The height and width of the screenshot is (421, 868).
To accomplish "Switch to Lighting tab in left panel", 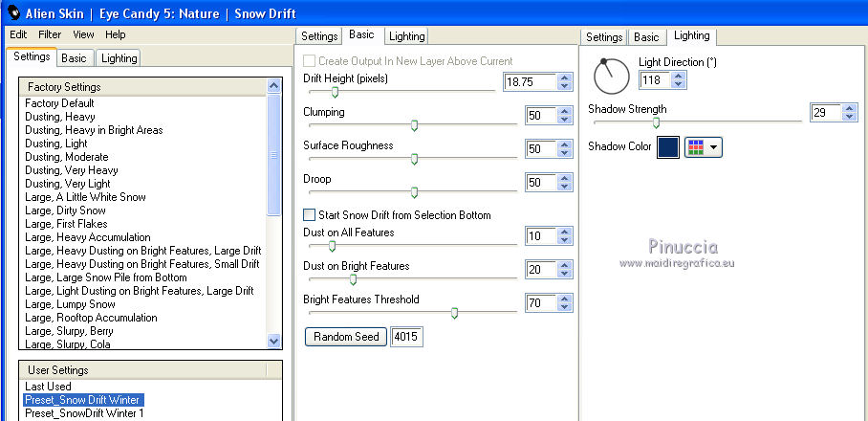I will [x=119, y=58].
